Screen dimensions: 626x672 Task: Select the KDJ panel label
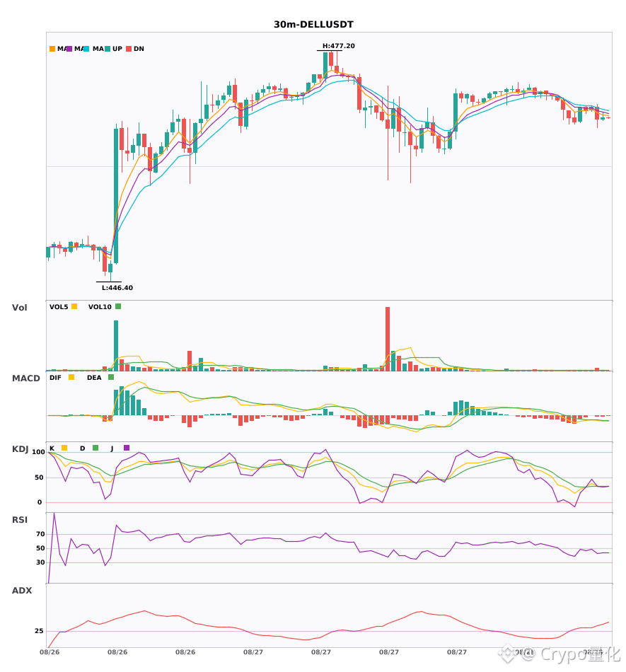coord(20,449)
